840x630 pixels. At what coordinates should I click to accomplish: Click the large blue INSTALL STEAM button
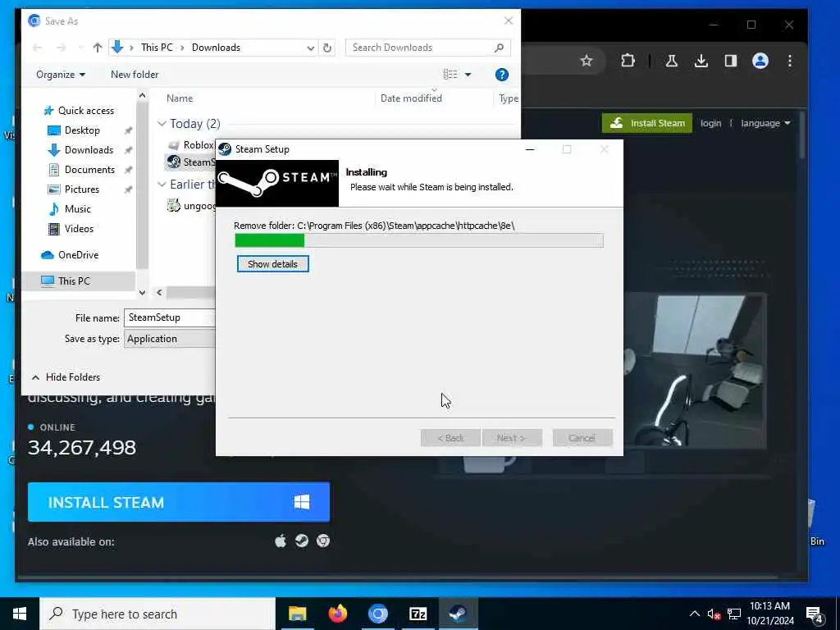coord(179,502)
